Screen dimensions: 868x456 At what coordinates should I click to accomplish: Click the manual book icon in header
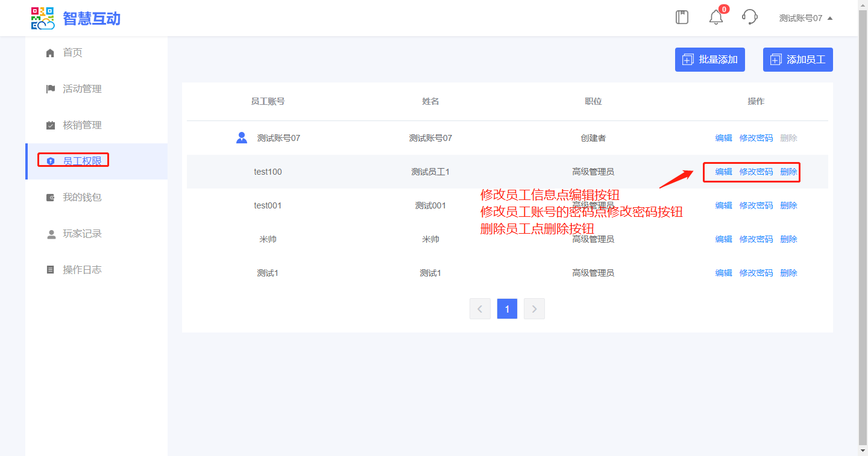(682, 17)
